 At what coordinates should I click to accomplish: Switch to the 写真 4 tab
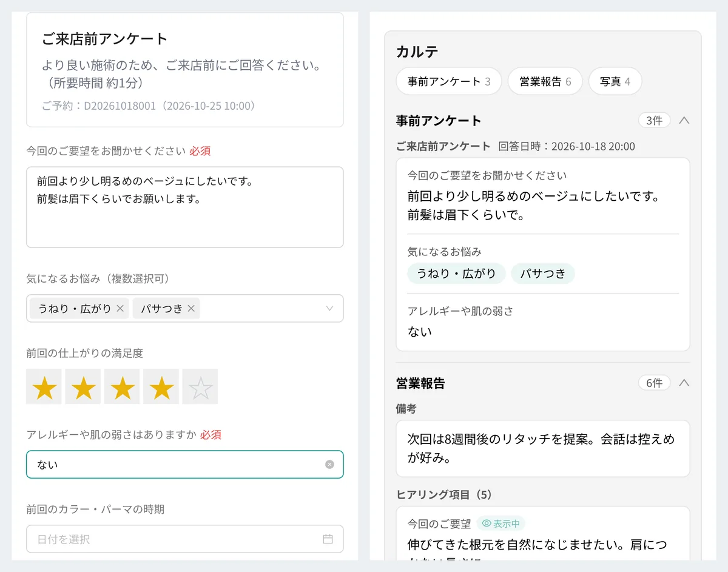pyautogui.click(x=615, y=81)
